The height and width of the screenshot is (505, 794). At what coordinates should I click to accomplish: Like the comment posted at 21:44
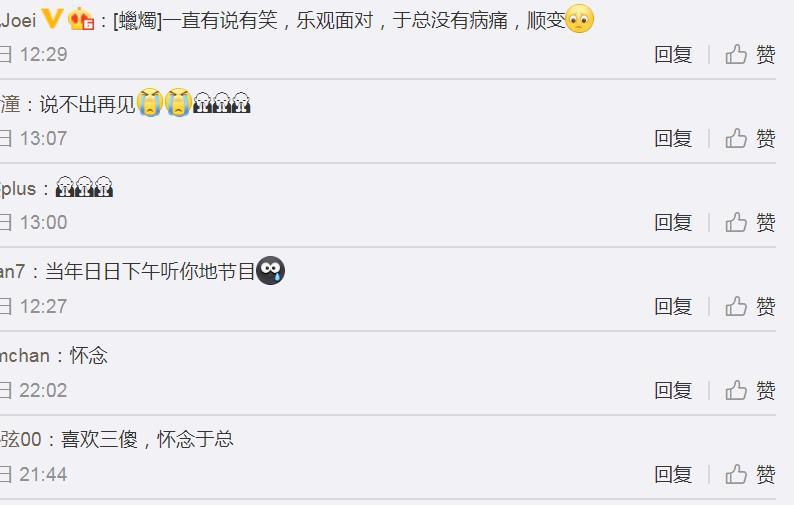click(750, 475)
